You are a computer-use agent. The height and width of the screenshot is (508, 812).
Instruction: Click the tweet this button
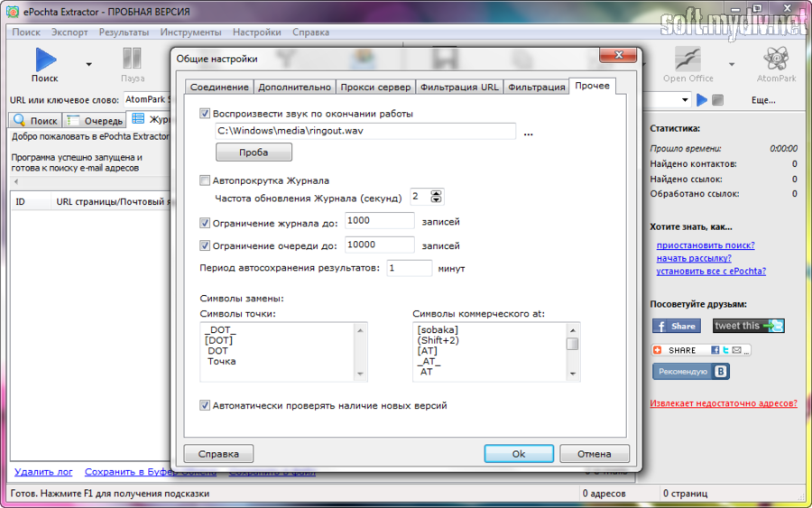point(748,326)
